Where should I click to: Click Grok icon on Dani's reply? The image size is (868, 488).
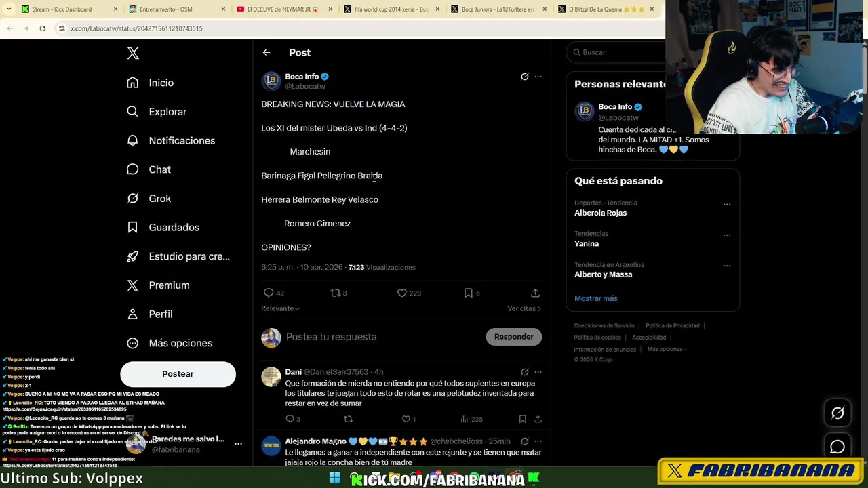point(525,372)
